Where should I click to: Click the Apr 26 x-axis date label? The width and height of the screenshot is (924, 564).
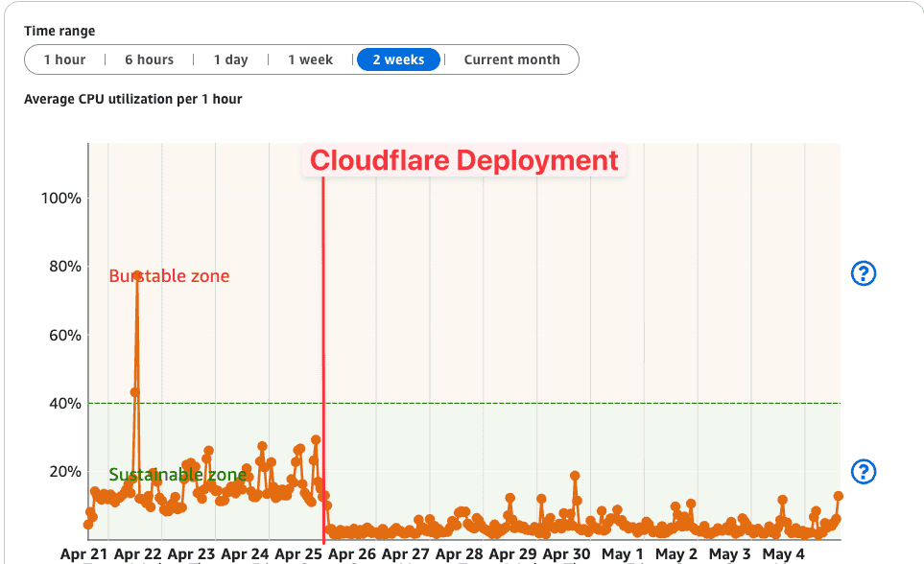point(352,554)
